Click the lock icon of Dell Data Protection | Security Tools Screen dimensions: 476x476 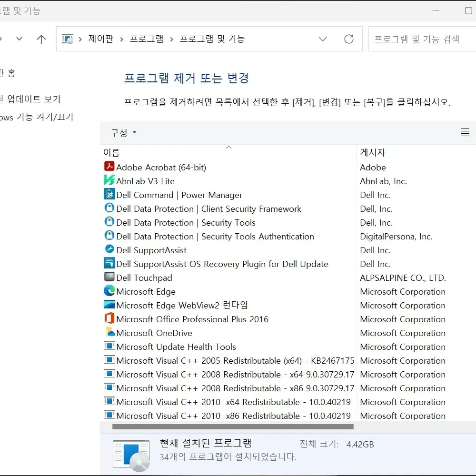(x=109, y=222)
